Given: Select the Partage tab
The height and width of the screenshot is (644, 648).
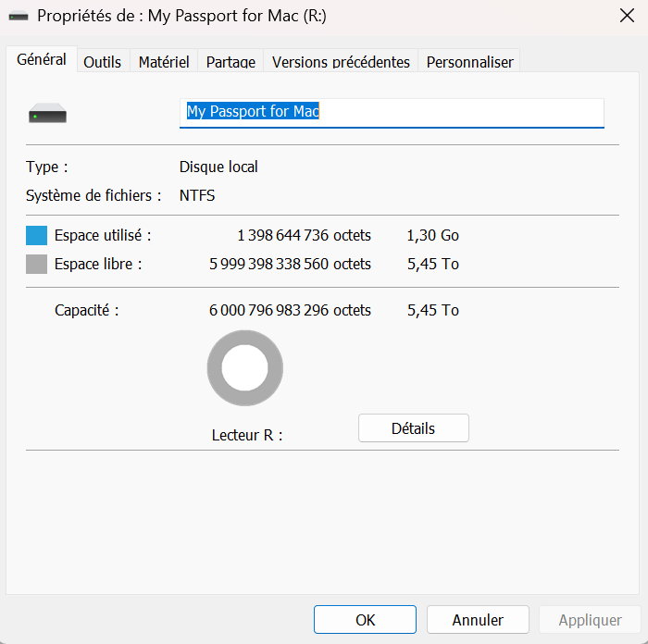Looking at the screenshot, I should point(231,62).
